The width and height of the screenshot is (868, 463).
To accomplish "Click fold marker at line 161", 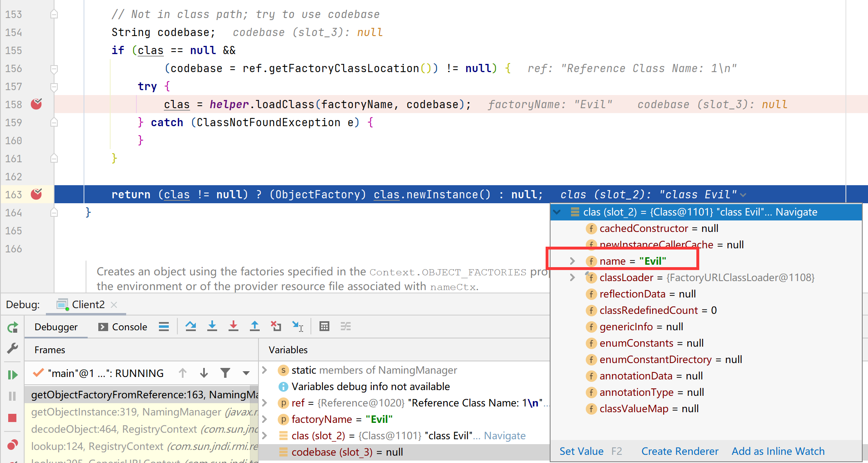I will click(x=54, y=159).
